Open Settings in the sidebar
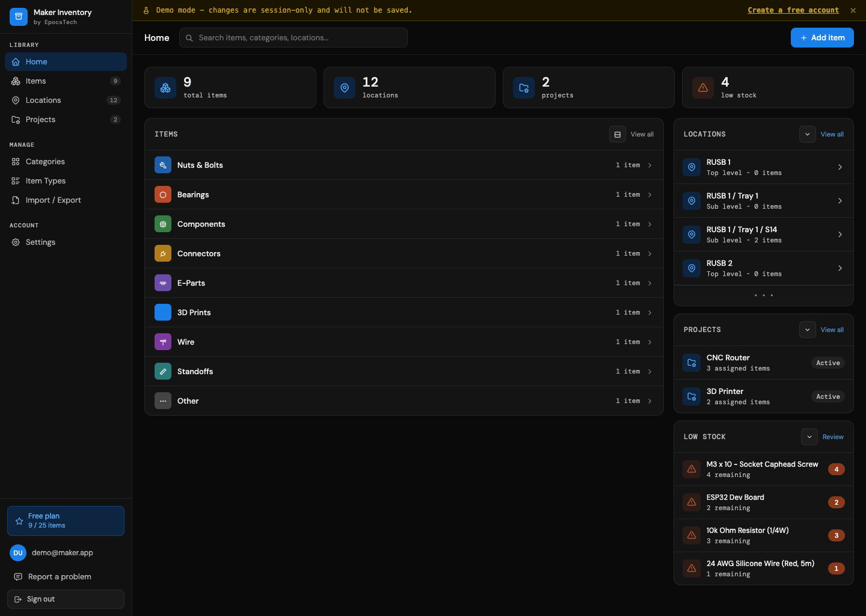The width and height of the screenshot is (866, 616). pos(66,242)
